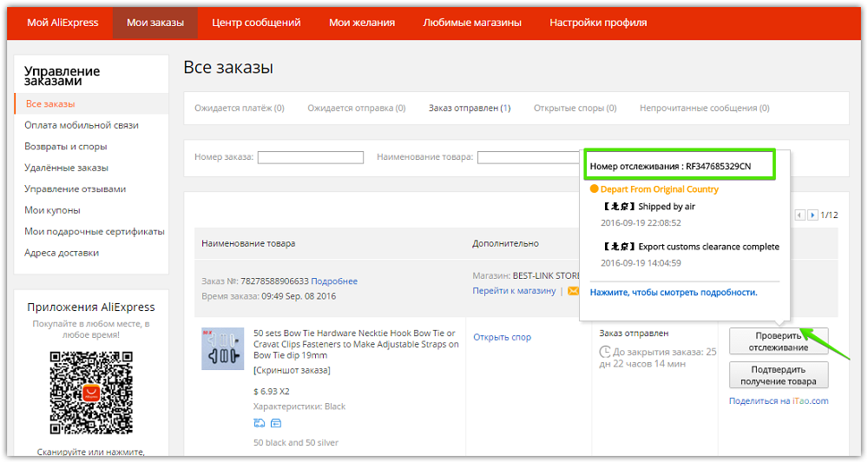
Task: Click order number 78278588906633
Action: point(274,281)
